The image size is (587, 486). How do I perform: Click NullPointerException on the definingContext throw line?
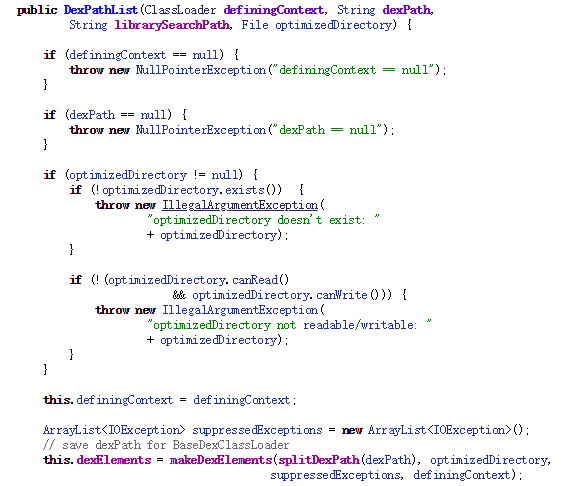201,70
